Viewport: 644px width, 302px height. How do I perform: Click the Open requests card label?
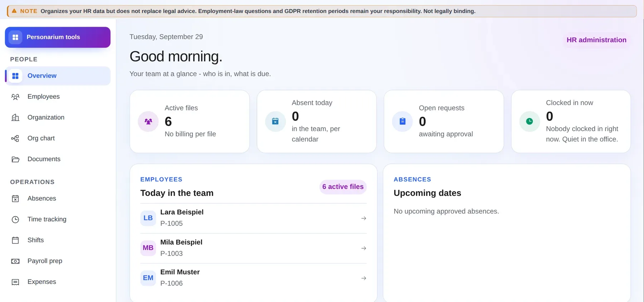[x=441, y=108]
